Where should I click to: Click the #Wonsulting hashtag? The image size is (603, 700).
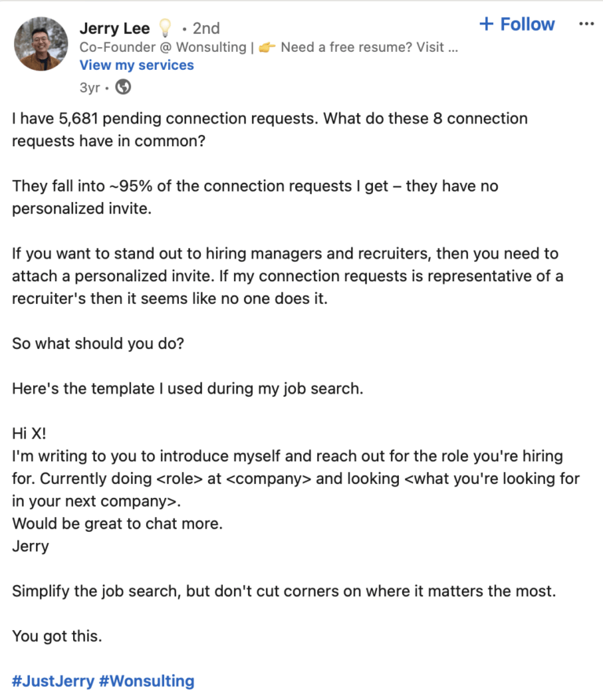(x=146, y=680)
